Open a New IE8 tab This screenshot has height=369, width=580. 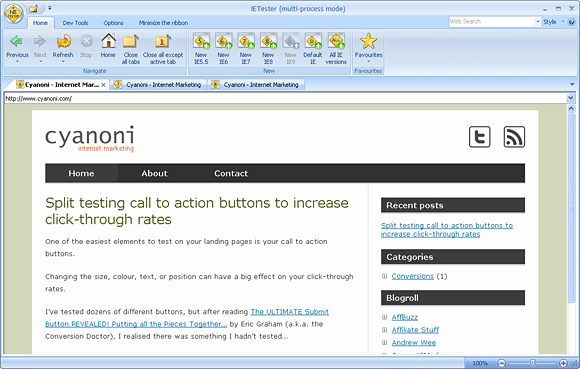(268, 41)
